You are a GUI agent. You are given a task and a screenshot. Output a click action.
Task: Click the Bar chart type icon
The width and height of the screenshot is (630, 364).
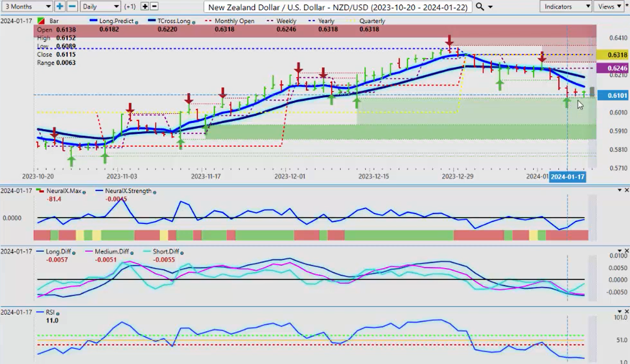coord(41,21)
